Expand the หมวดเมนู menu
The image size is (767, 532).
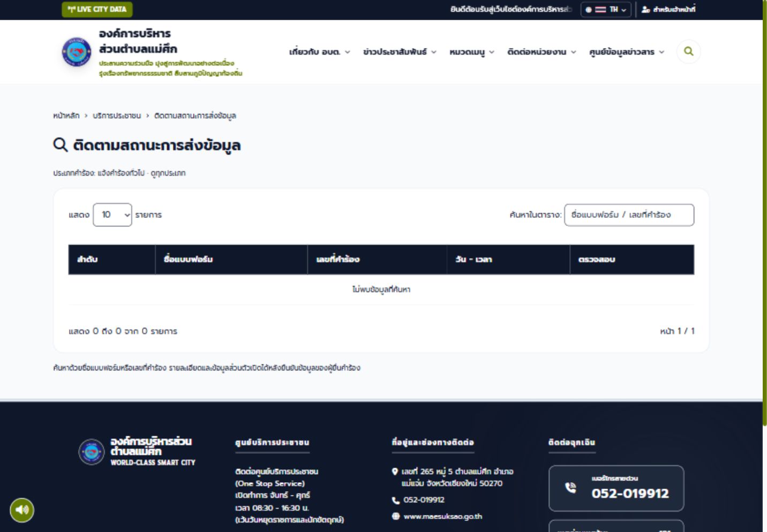click(472, 52)
